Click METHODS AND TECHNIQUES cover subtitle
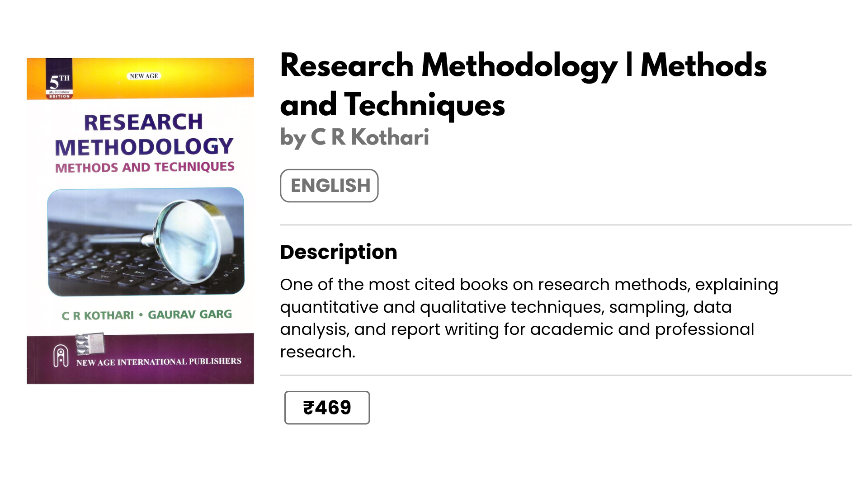This screenshot has width=868, height=488. pos(145,167)
